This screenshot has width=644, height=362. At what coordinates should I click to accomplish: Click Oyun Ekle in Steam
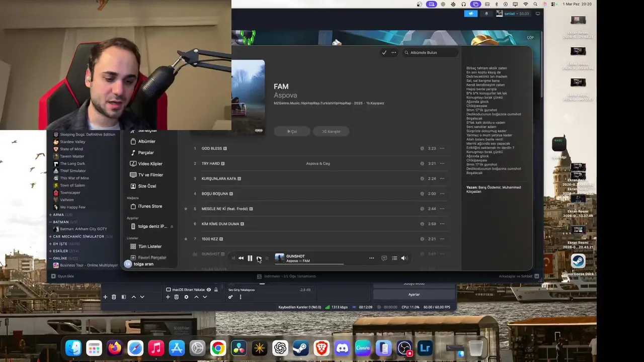(63, 276)
